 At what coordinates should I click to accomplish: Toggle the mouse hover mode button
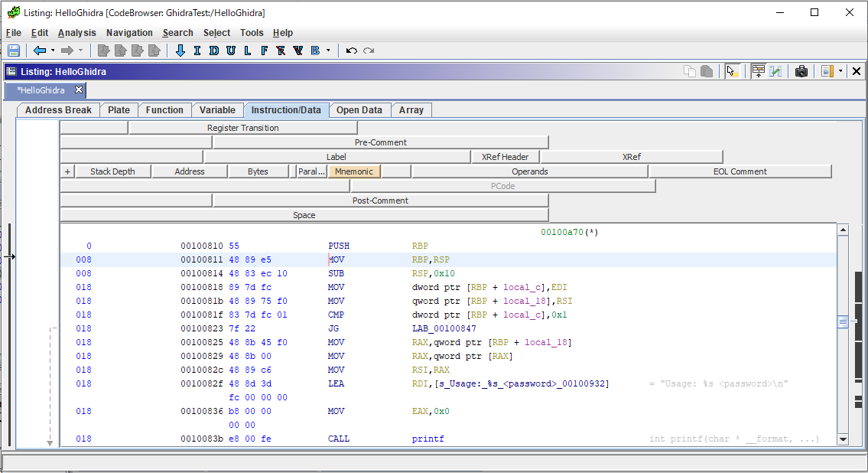coord(732,71)
